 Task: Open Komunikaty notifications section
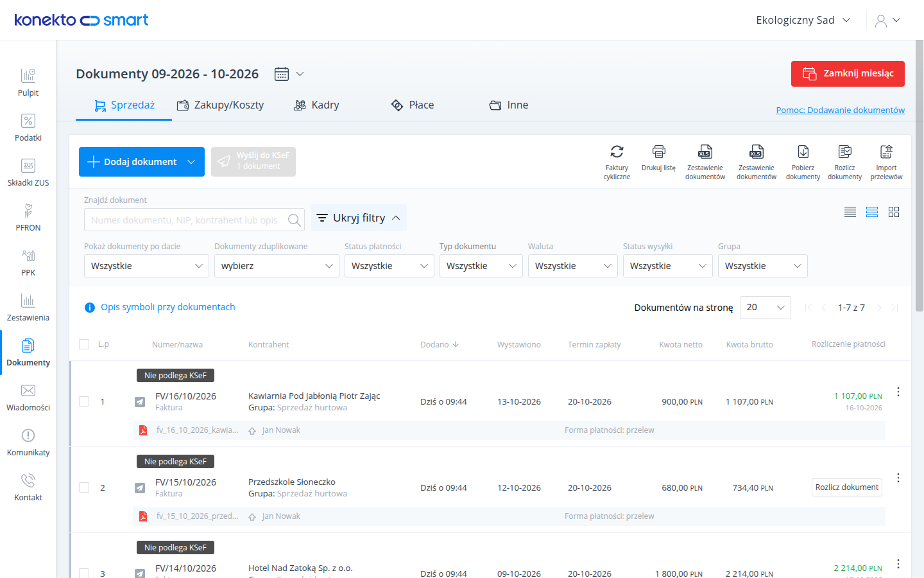(x=28, y=442)
